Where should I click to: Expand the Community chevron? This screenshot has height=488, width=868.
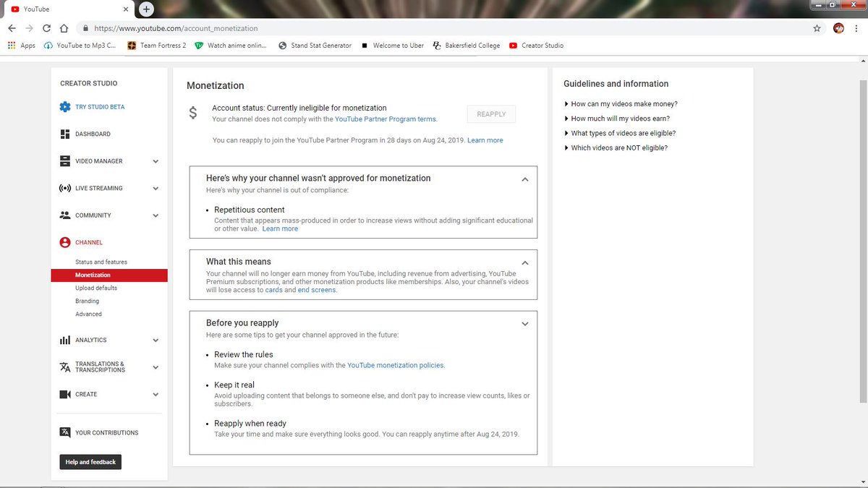(156, 215)
